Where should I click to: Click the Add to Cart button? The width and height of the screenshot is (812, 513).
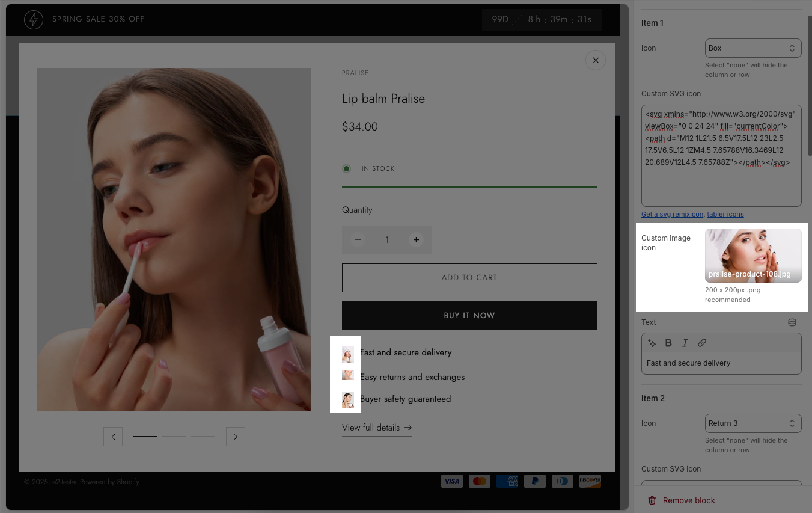[x=469, y=278]
